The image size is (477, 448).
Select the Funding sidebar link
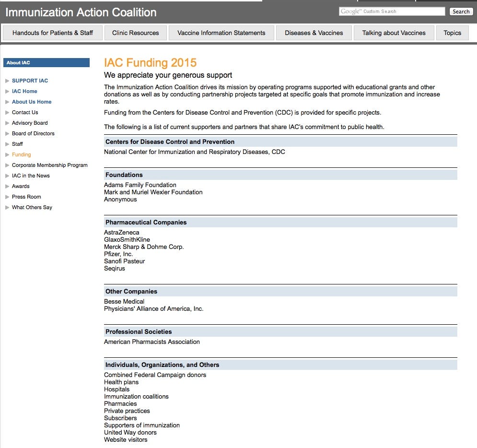coord(21,154)
